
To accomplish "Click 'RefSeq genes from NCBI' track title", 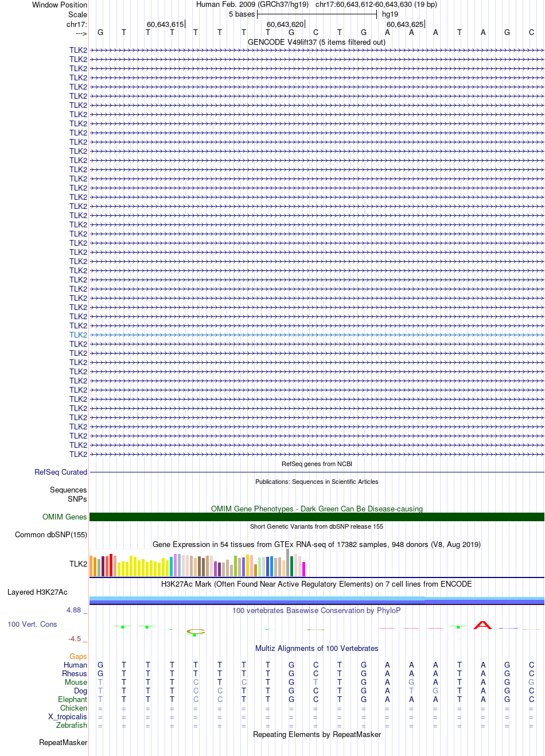I will [x=317, y=464].
